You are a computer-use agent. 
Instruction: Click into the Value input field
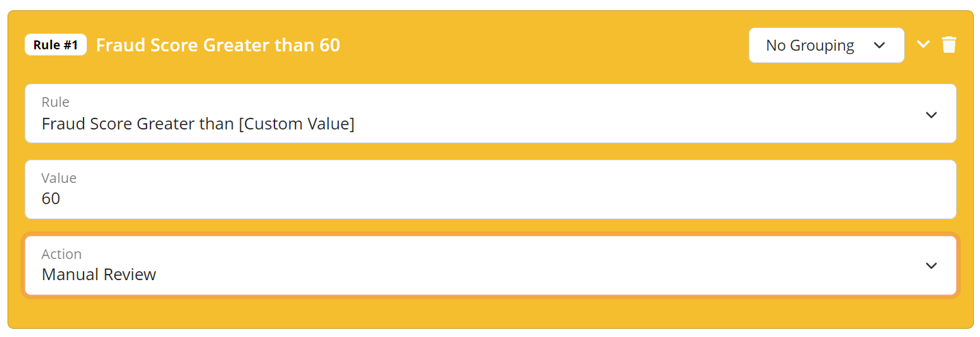pyautogui.click(x=491, y=190)
